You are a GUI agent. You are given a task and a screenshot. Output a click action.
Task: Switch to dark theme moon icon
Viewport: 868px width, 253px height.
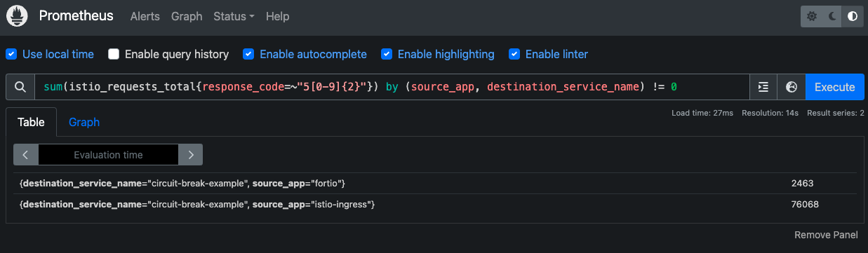pos(832,16)
